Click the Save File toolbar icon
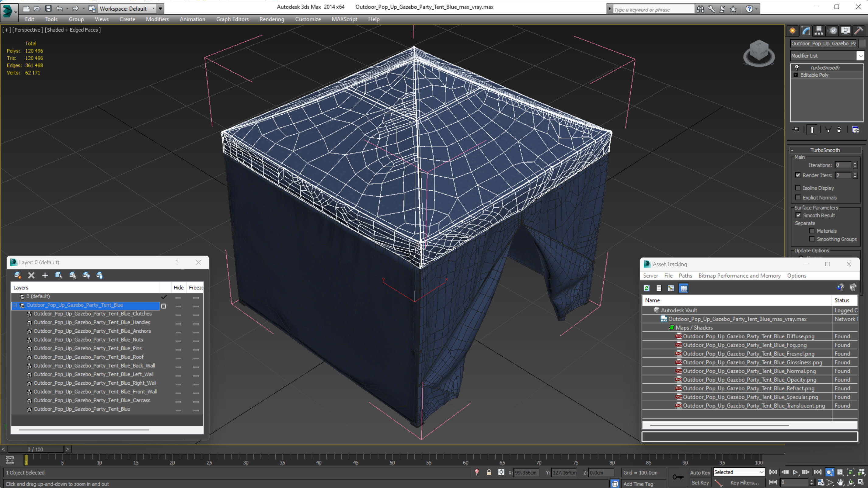The width and height of the screenshot is (868, 488). [x=48, y=9]
